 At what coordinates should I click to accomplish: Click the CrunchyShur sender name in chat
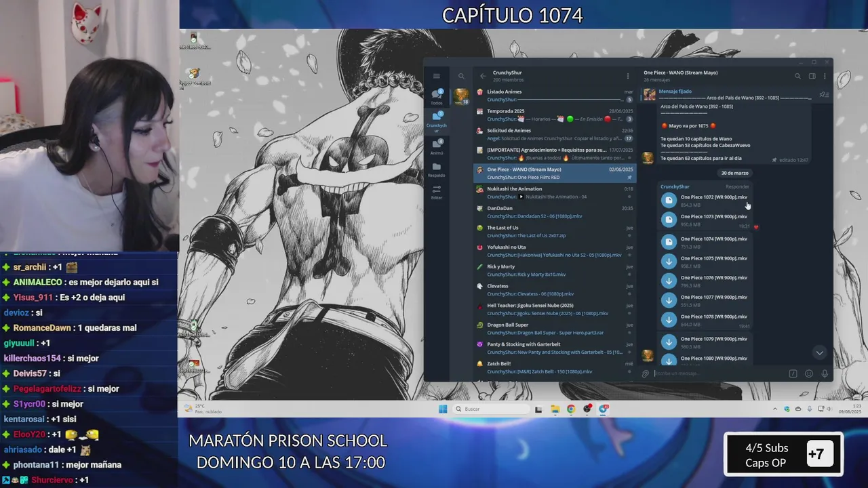pyautogui.click(x=675, y=186)
